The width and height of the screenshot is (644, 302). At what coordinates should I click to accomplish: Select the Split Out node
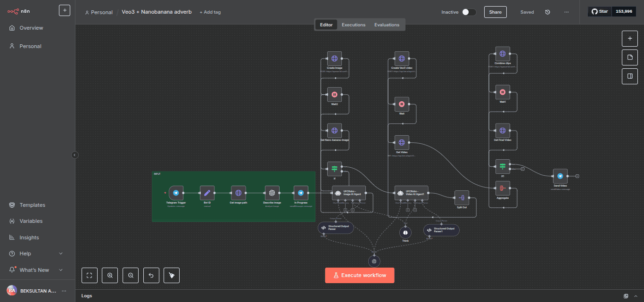coord(462,197)
